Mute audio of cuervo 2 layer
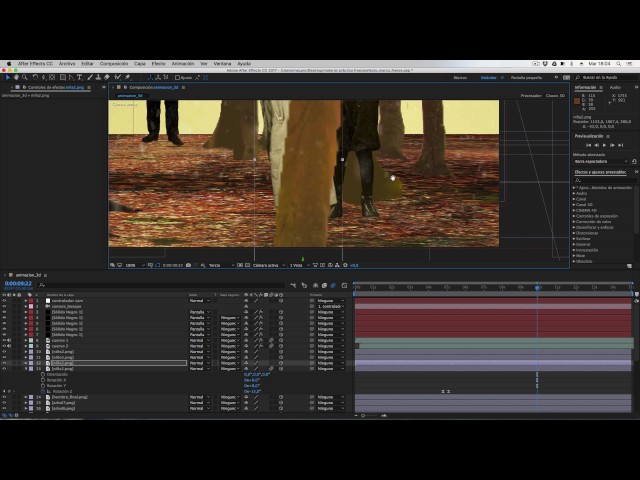This screenshot has height=480, width=640. click(9, 346)
